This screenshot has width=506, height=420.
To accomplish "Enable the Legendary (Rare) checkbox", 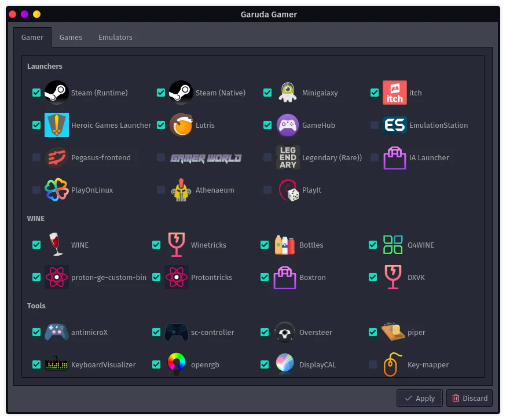I will (267, 157).
